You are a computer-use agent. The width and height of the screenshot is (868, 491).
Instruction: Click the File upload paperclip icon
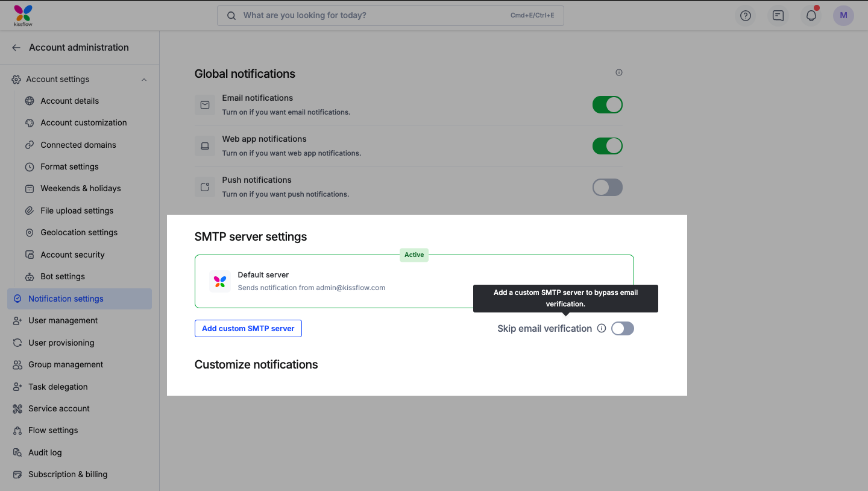pos(30,211)
